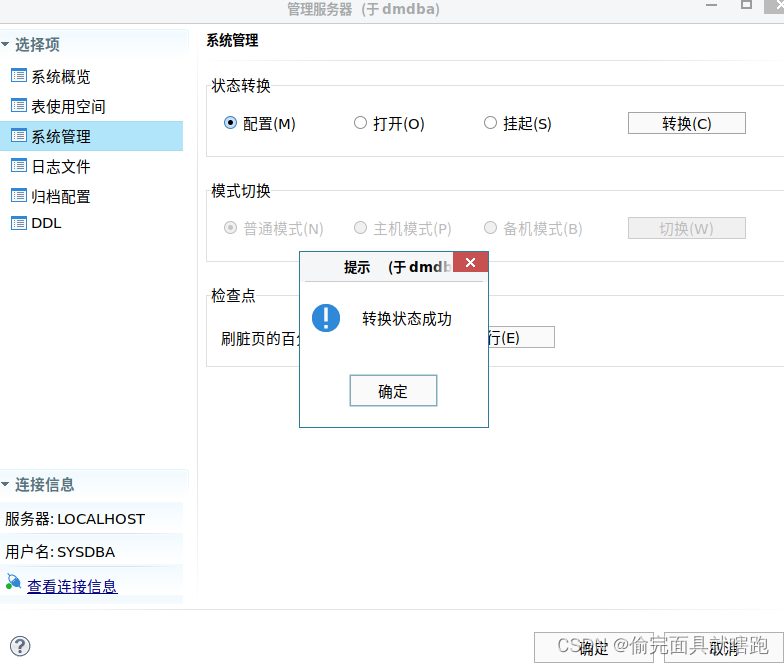Viewport: 784px width, 665px height.
Task: Click the 归档配置 list icon
Action: click(18, 196)
